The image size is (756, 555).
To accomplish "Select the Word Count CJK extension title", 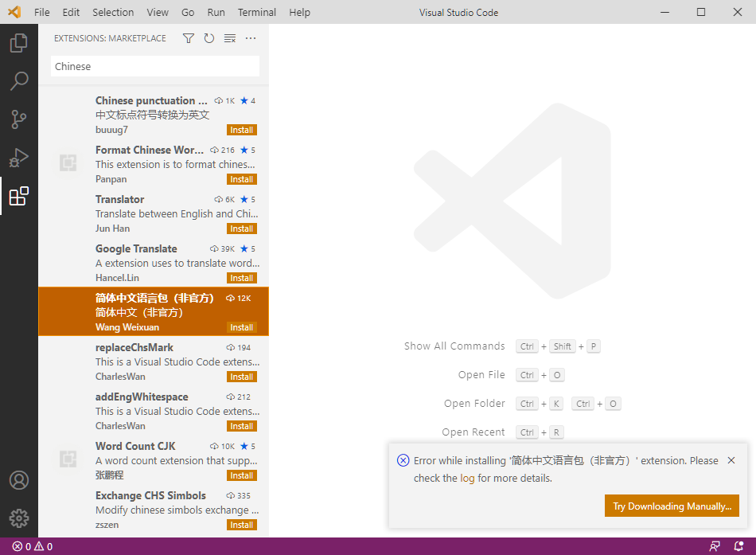I will click(135, 446).
